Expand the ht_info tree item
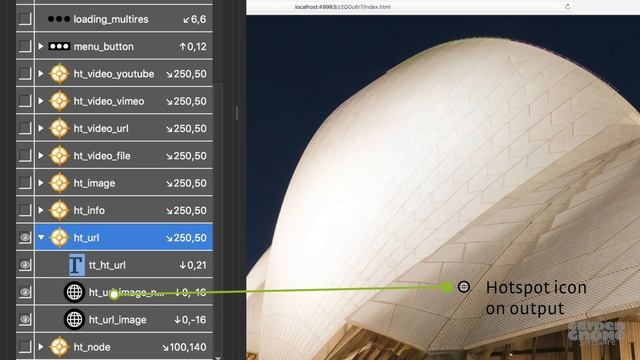Screen dimensions: 640x360 tap(41, 210)
